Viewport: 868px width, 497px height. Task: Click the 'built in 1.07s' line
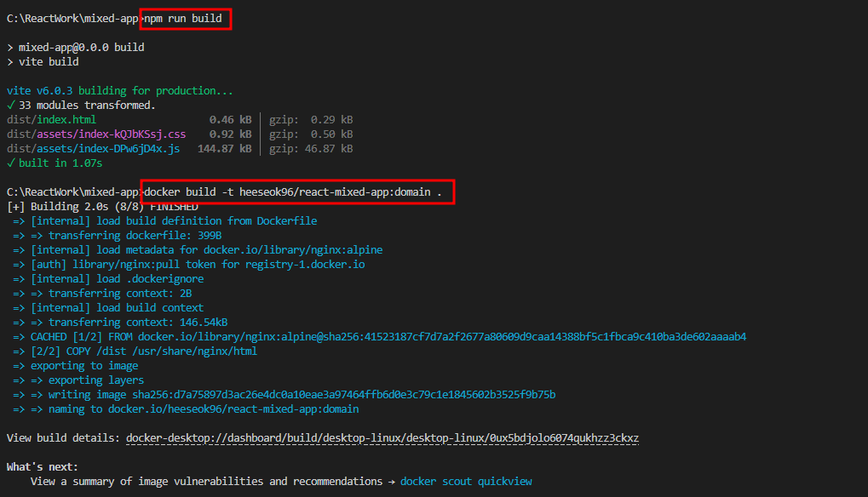point(55,163)
